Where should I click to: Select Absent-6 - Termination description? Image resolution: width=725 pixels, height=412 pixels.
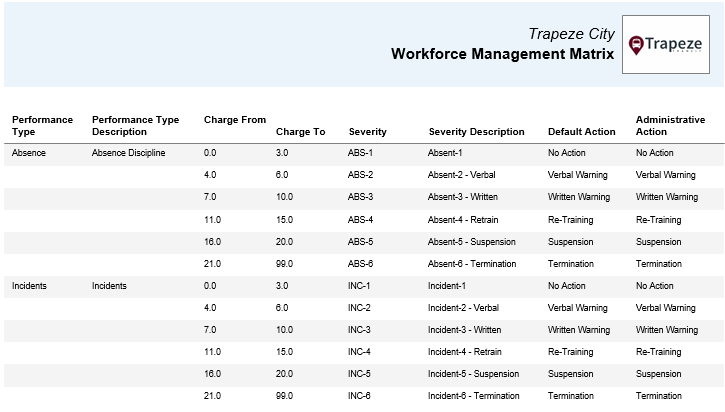pyautogui.click(x=472, y=264)
